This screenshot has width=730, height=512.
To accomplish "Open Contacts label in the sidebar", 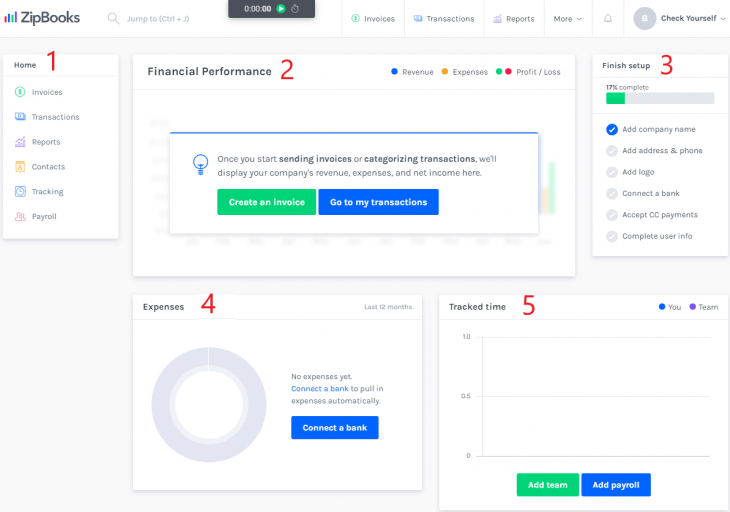I will [48, 167].
